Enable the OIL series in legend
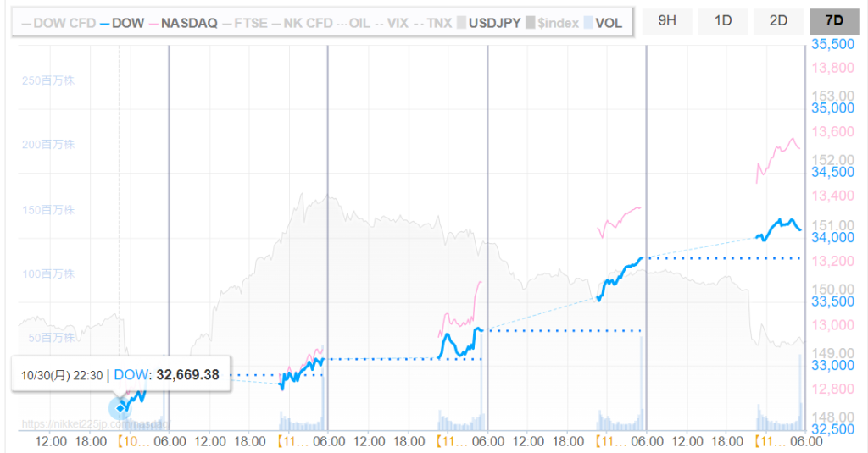The height and width of the screenshot is (453, 868). pos(358,23)
